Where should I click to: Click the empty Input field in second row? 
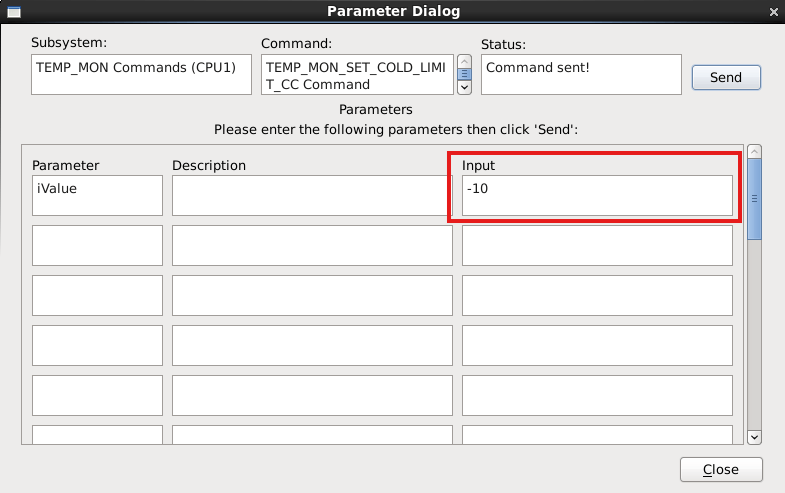click(x=597, y=245)
